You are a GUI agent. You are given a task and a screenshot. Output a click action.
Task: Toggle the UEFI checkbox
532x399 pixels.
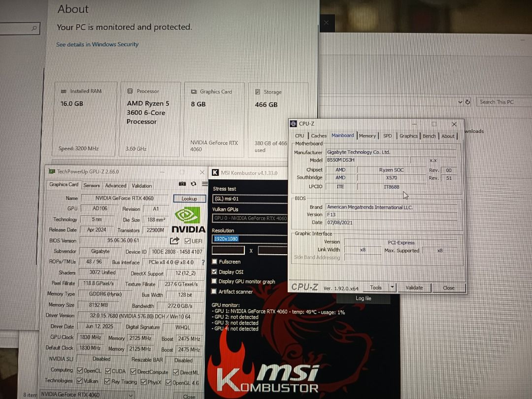tap(187, 241)
